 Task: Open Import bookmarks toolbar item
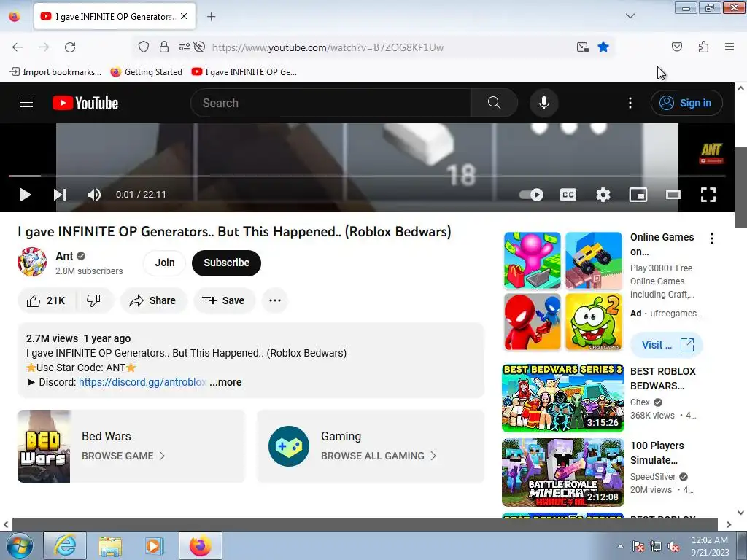55,72
